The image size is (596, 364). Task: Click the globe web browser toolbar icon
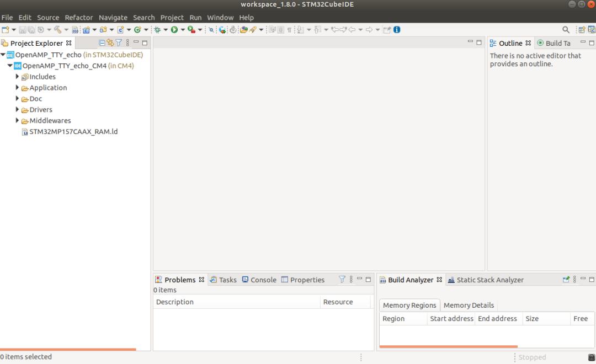point(222,30)
